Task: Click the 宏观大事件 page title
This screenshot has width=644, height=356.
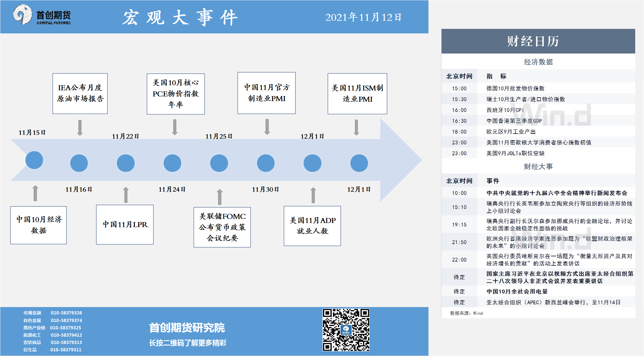Action: (180, 17)
